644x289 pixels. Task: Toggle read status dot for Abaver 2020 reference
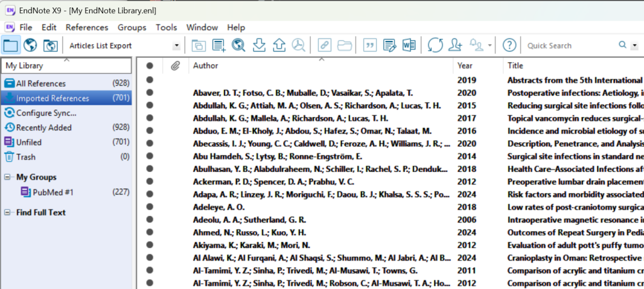[150, 93]
